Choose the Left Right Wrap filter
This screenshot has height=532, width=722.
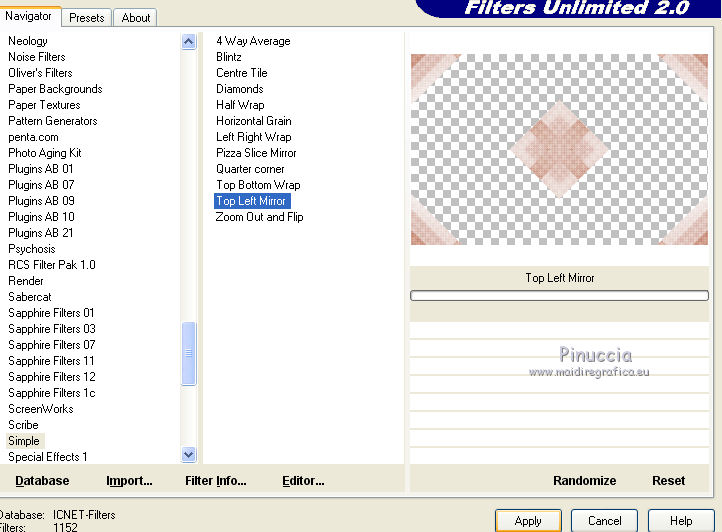coord(254,137)
